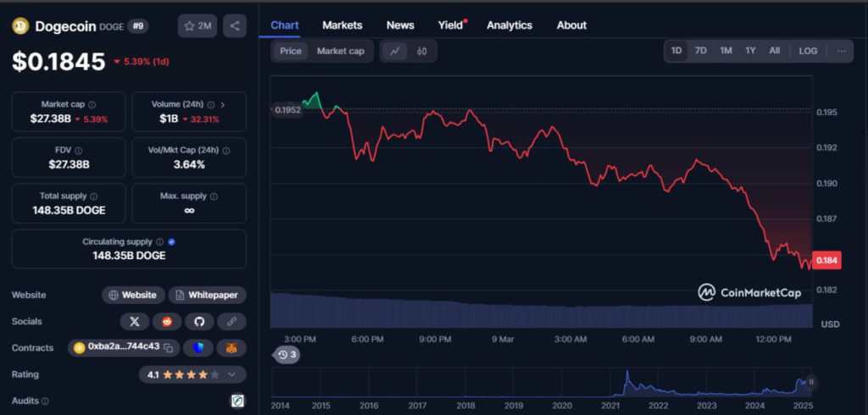Switch to line chart icon

tap(395, 51)
